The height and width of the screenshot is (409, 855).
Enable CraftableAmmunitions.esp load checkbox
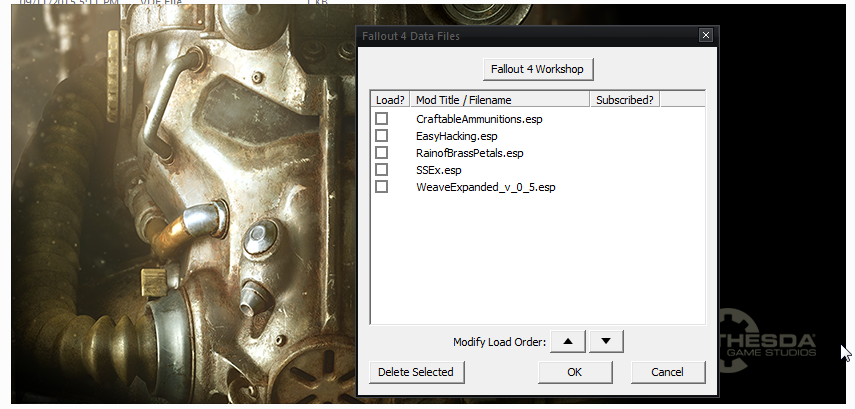pos(382,118)
